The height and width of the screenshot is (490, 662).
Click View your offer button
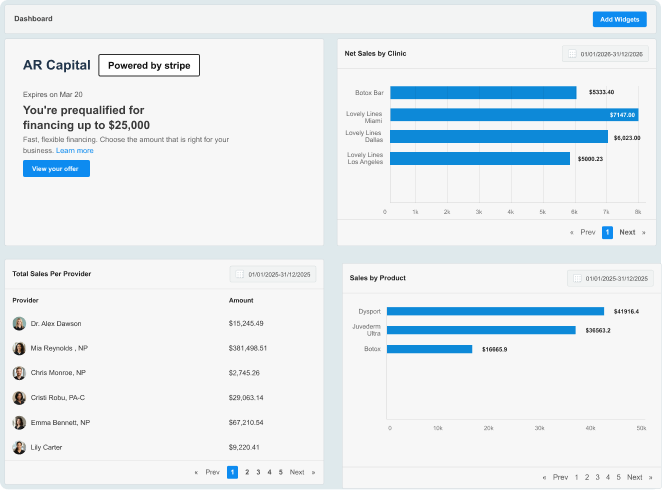(56, 169)
